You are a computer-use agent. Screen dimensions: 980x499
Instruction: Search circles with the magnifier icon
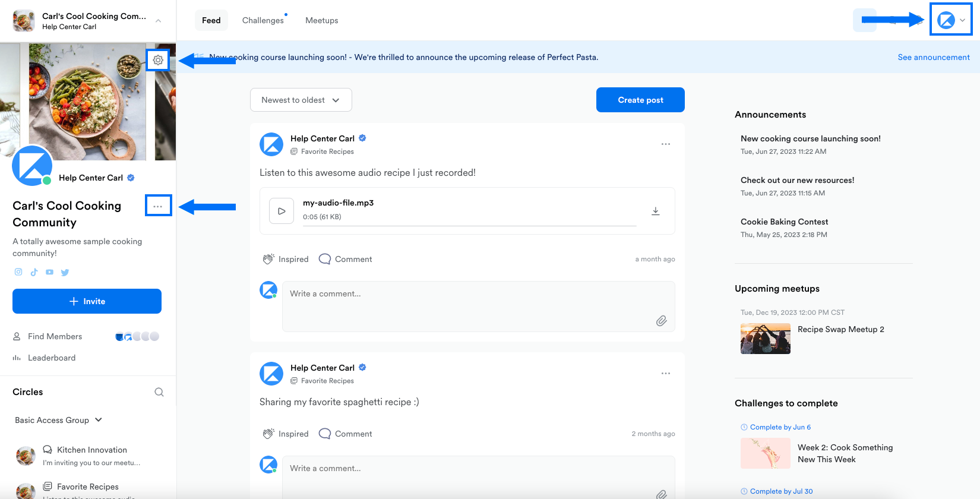pyautogui.click(x=159, y=392)
